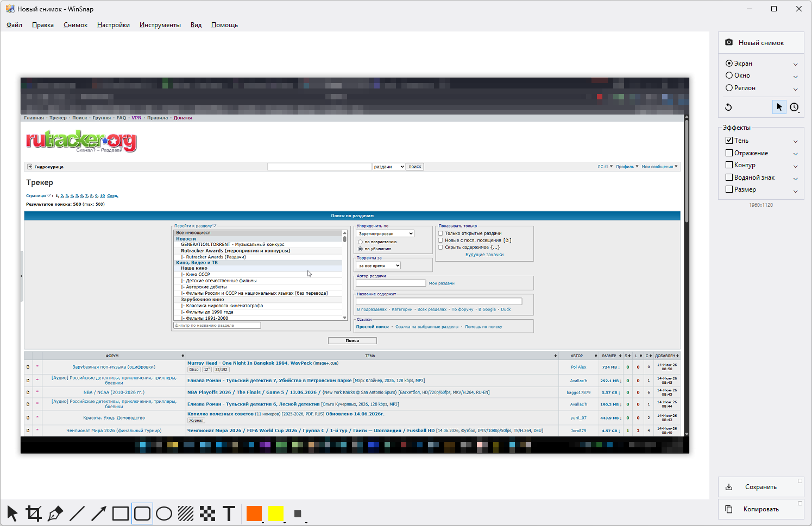
Task: Select the Pen drawing tool
Action: (x=55, y=514)
